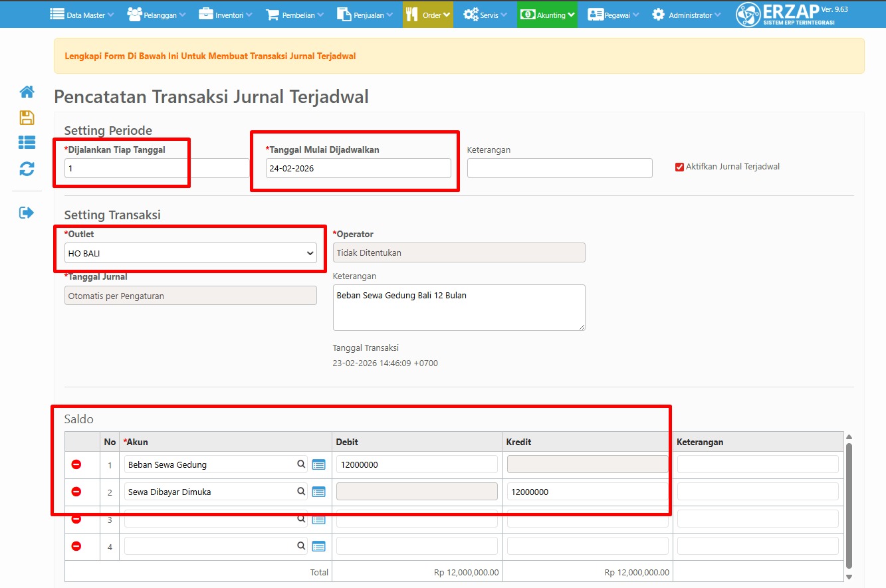Expand the Data Master menu
Viewport: 886px width, 588px height.
[82, 15]
